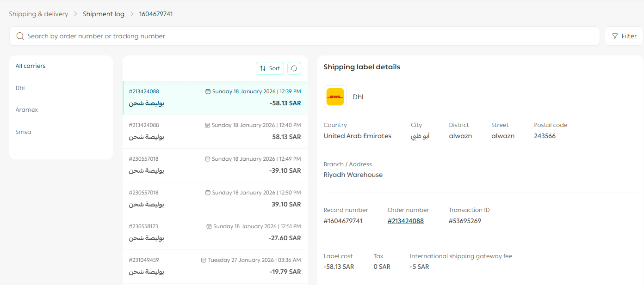Show only Aramex shipments
644x285 pixels.
pyautogui.click(x=27, y=110)
